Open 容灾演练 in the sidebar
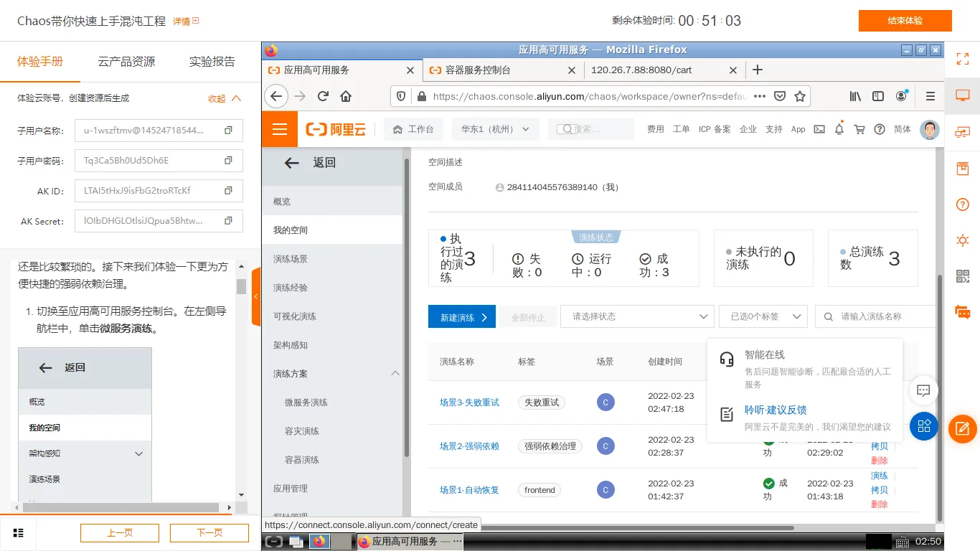Viewport: 980px width, 551px height. (x=302, y=431)
